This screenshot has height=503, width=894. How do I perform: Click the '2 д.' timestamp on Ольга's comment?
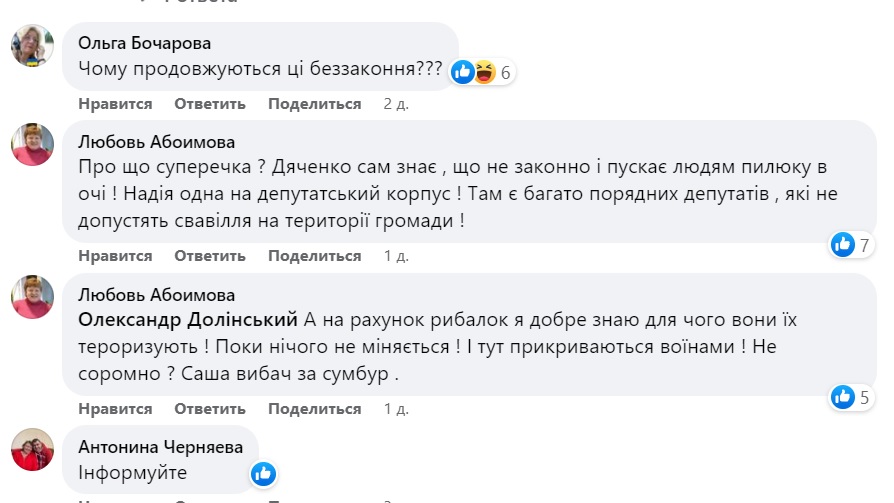396,104
